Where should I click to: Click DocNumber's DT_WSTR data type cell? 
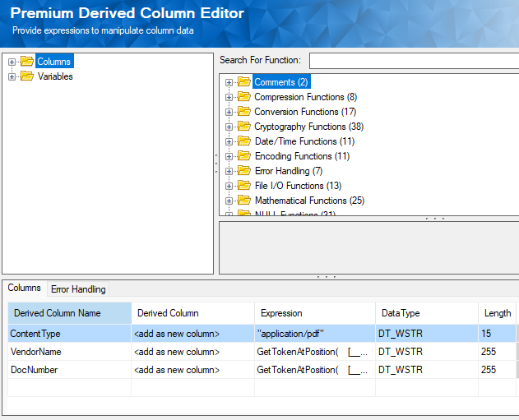coord(427,370)
